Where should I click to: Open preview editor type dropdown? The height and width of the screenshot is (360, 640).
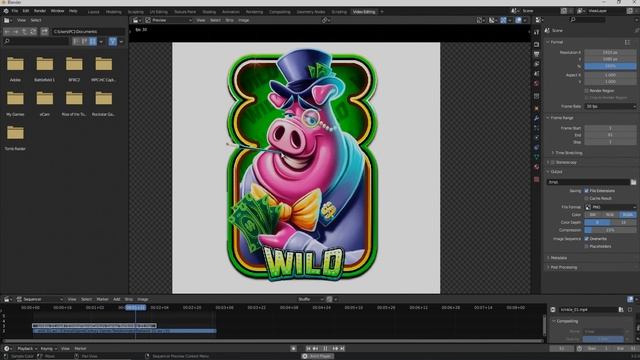click(x=137, y=20)
